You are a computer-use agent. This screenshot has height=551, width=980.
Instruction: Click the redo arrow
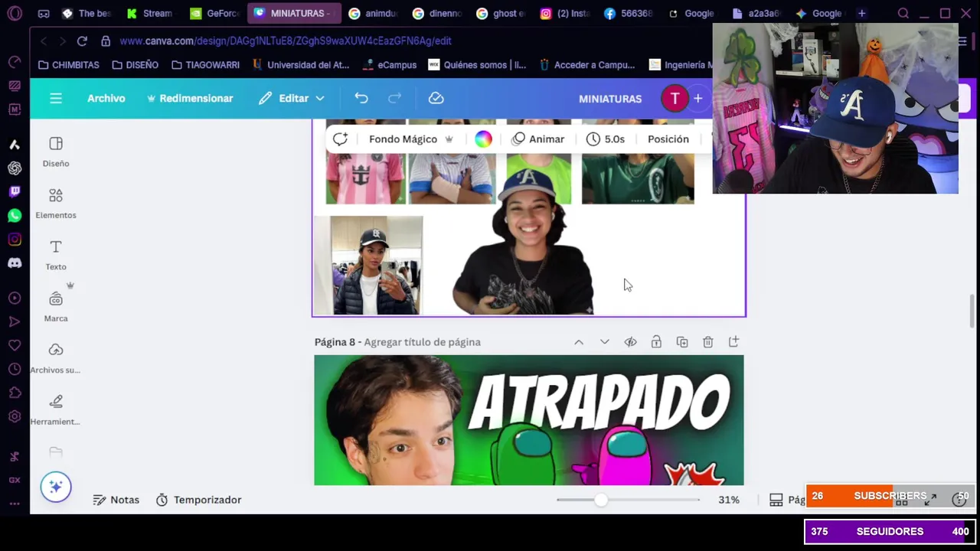[394, 98]
